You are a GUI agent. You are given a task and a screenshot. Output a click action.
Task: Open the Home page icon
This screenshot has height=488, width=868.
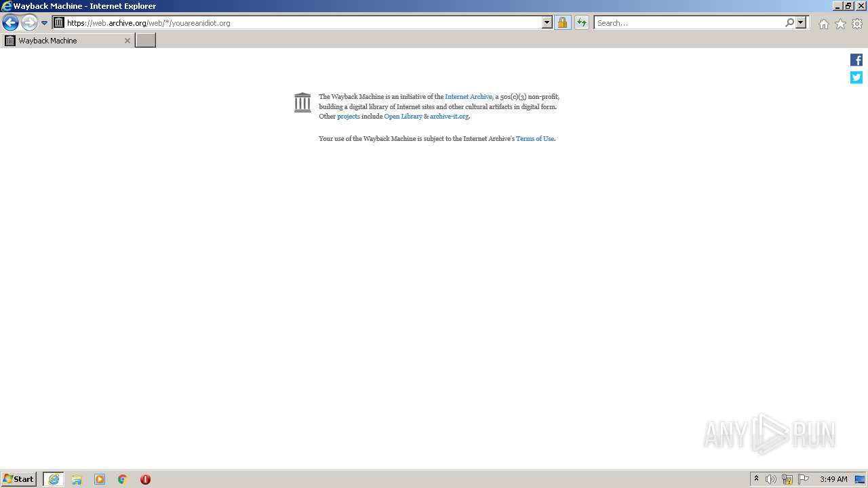click(823, 24)
